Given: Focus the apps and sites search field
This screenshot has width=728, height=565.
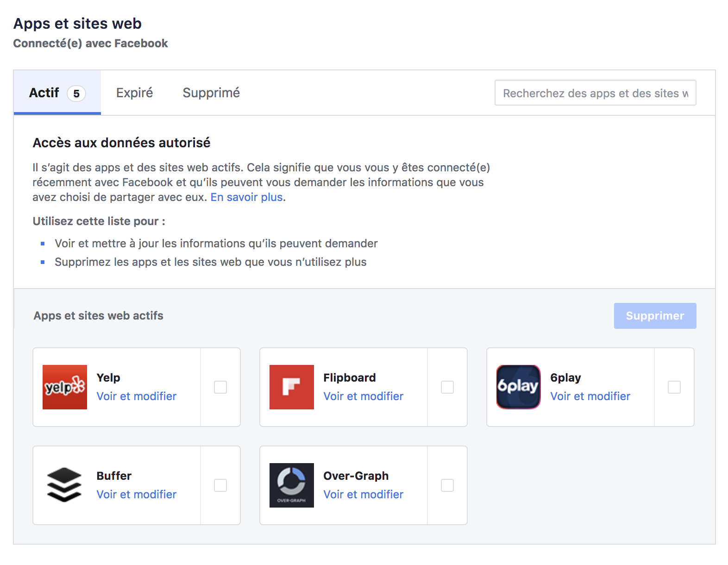Looking at the screenshot, I should click(595, 93).
